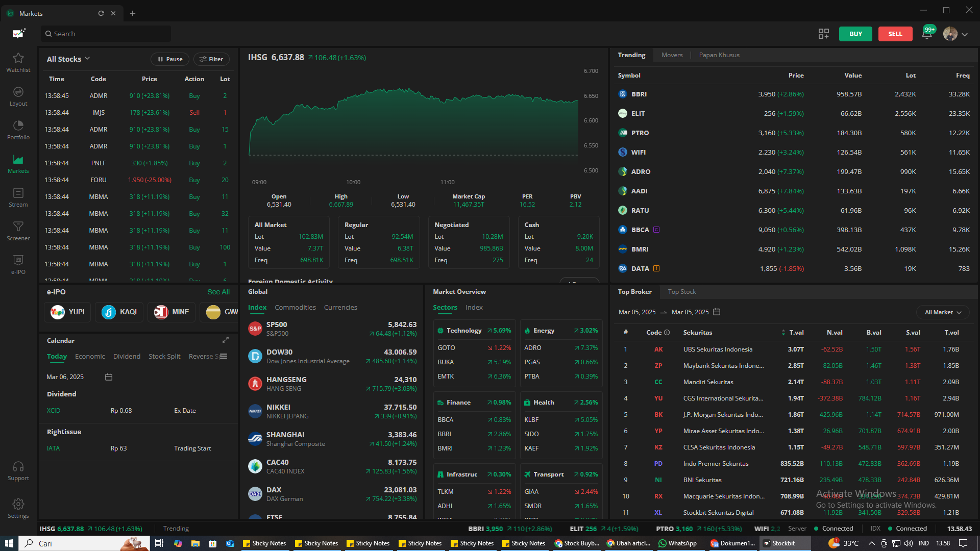This screenshot has height=551, width=980.
Task: Open the Portfolio pie chart icon
Action: (18, 126)
